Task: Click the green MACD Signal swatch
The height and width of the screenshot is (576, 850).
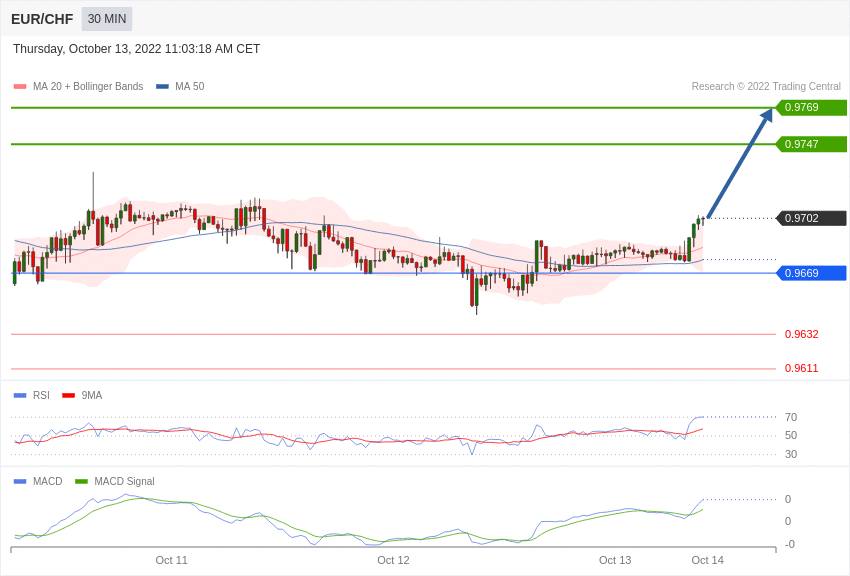Action: pyautogui.click(x=81, y=482)
